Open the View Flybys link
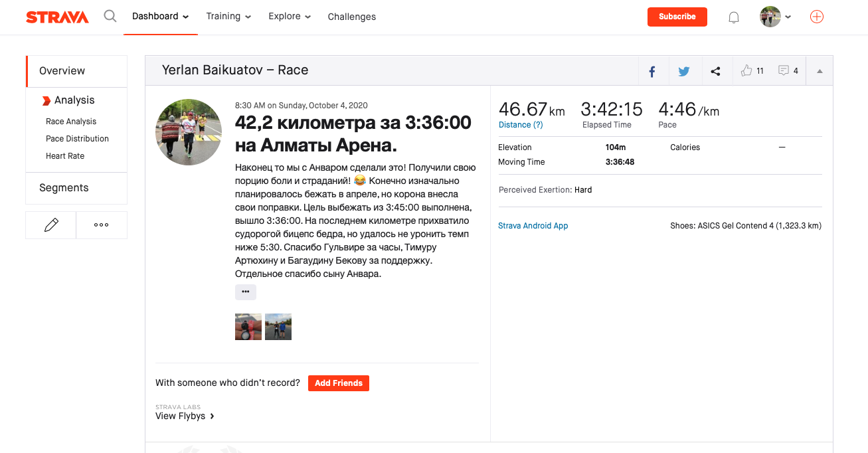The image size is (868, 453). pos(185,416)
